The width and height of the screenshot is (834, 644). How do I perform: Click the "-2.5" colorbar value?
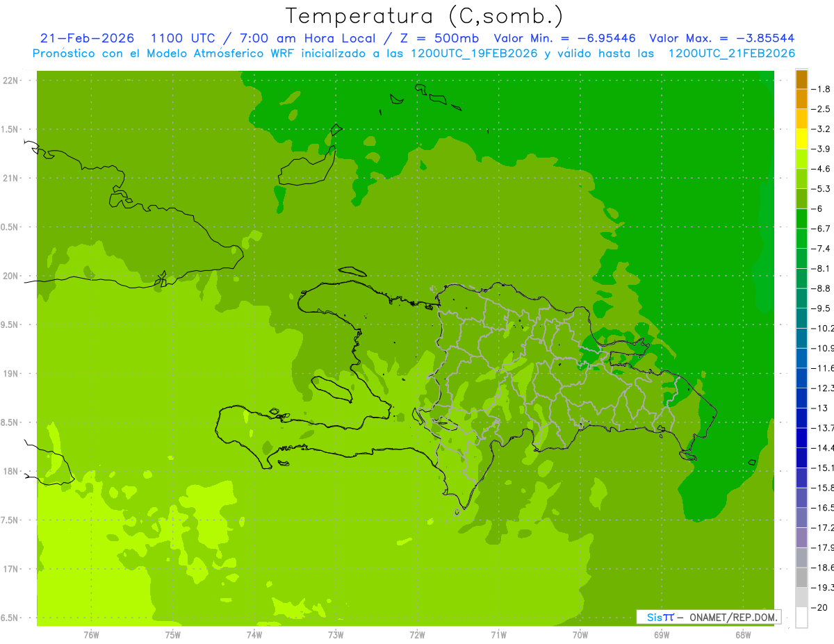coord(821,109)
